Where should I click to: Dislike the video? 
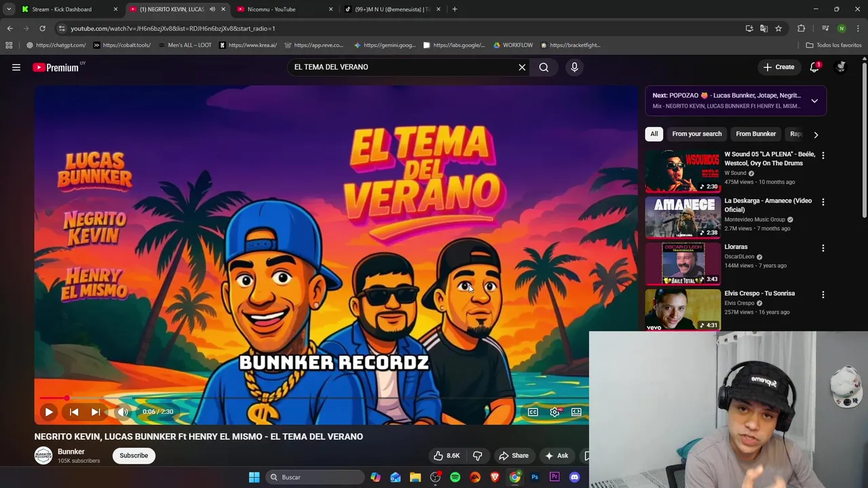pos(477,455)
